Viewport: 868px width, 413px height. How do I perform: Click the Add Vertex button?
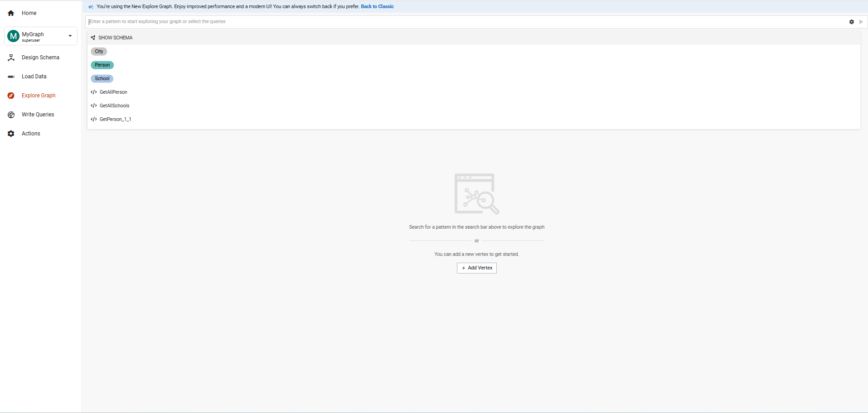click(x=477, y=268)
